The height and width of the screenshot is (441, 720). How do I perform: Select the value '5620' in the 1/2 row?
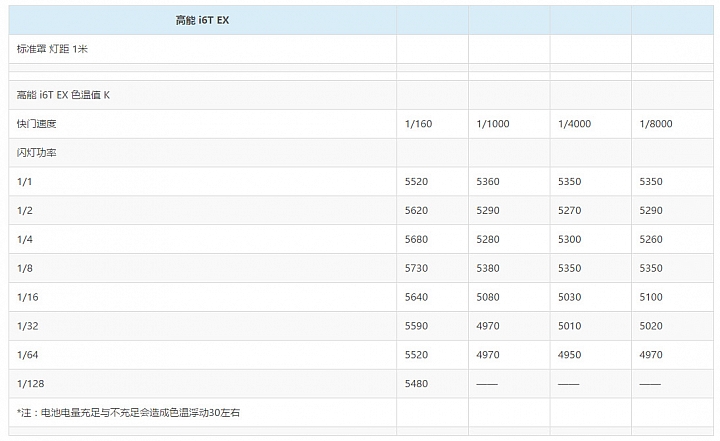416,211
